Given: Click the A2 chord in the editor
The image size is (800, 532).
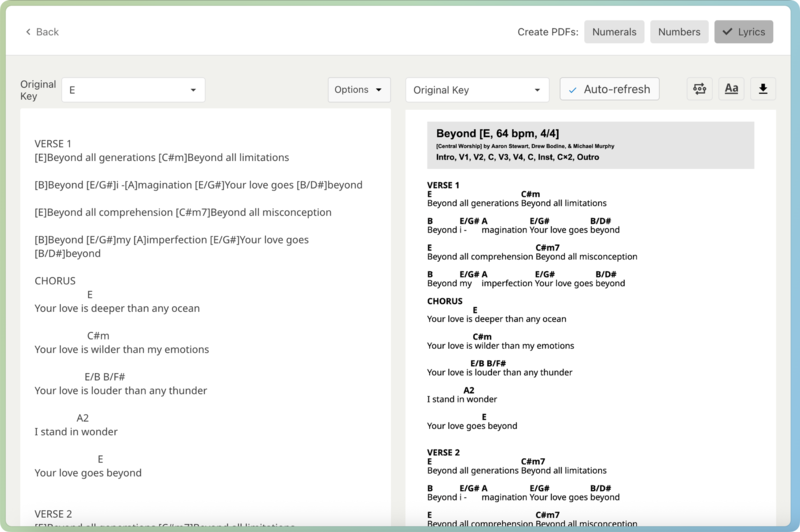Looking at the screenshot, I should [83, 418].
